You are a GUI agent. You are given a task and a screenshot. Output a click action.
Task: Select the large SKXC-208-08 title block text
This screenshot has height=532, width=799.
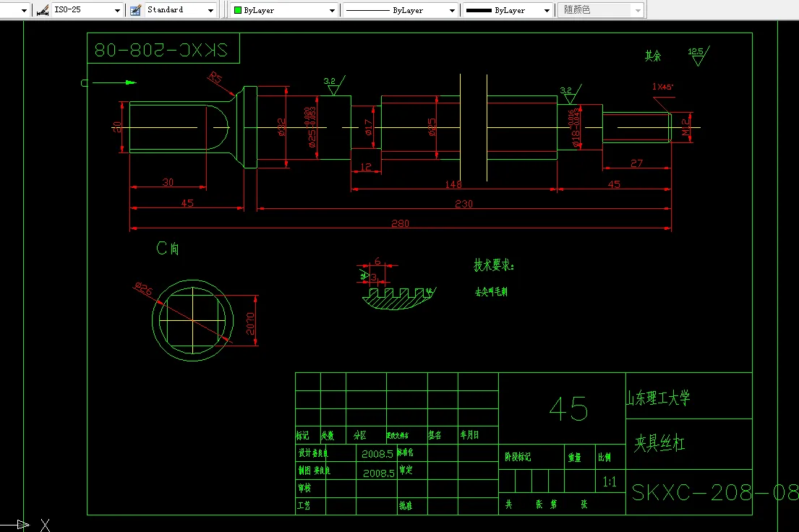tap(715, 492)
